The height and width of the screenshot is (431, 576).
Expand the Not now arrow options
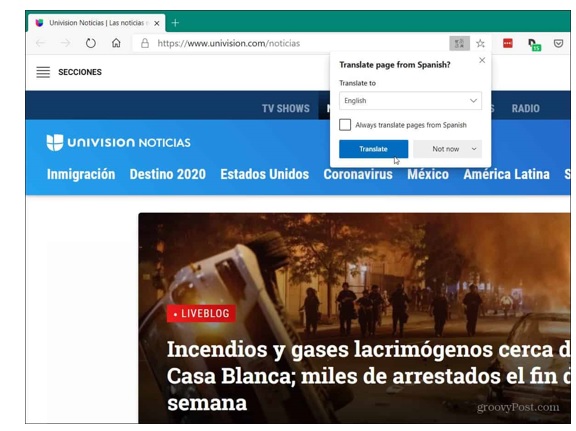(474, 149)
